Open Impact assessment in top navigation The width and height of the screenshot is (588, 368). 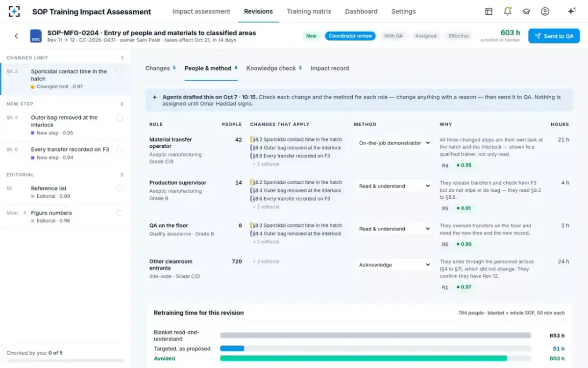pyautogui.click(x=201, y=11)
